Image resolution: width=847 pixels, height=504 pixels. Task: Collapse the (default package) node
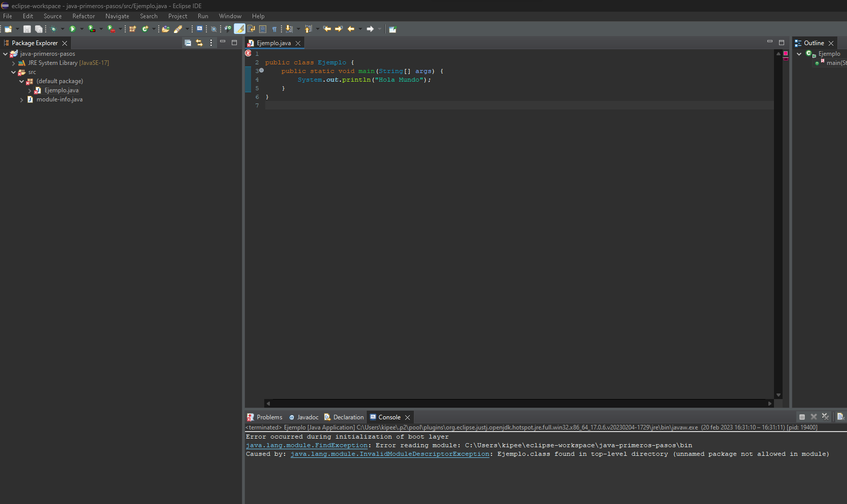tap(22, 81)
